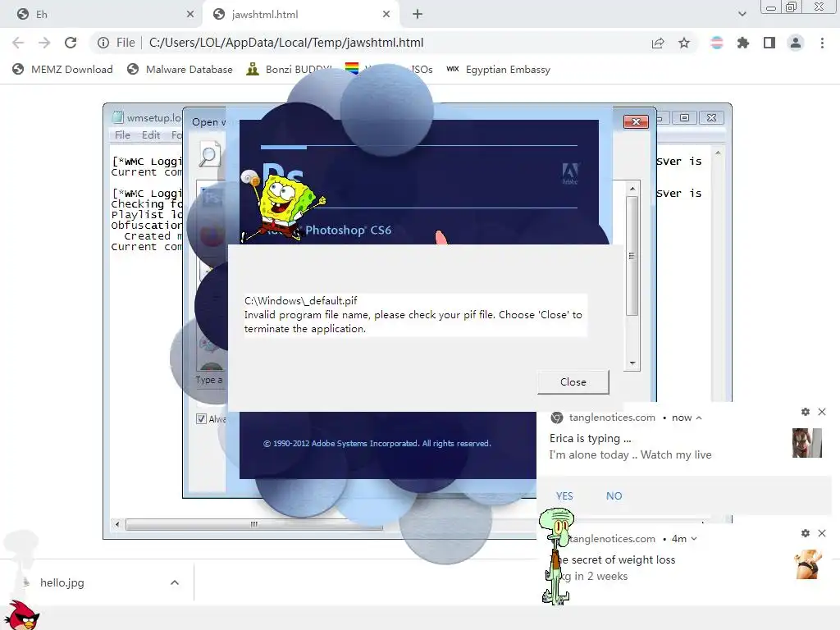Open settings gear of weight loss notification
Image resolution: width=840 pixels, height=630 pixels.
[x=806, y=533]
